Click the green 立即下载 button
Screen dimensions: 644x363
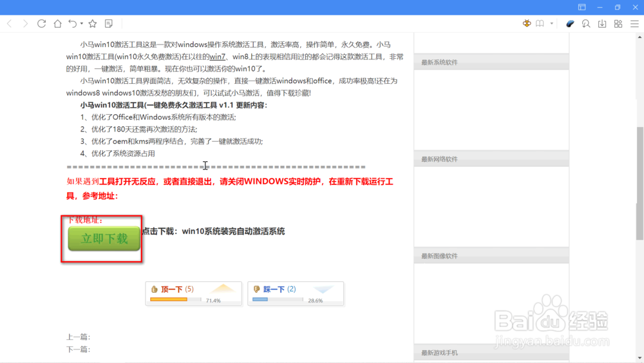point(104,239)
